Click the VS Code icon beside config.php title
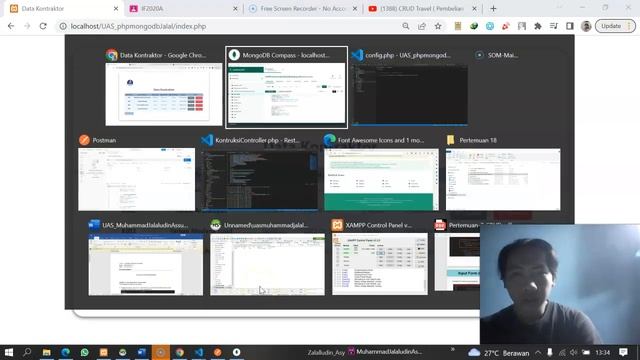Viewport: 640px width, 360px height. pos(357,55)
